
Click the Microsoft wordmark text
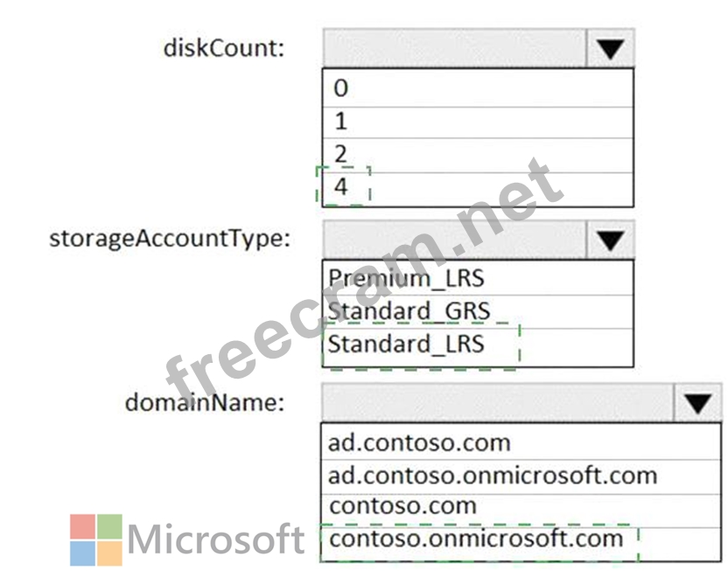pyautogui.click(x=215, y=540)
